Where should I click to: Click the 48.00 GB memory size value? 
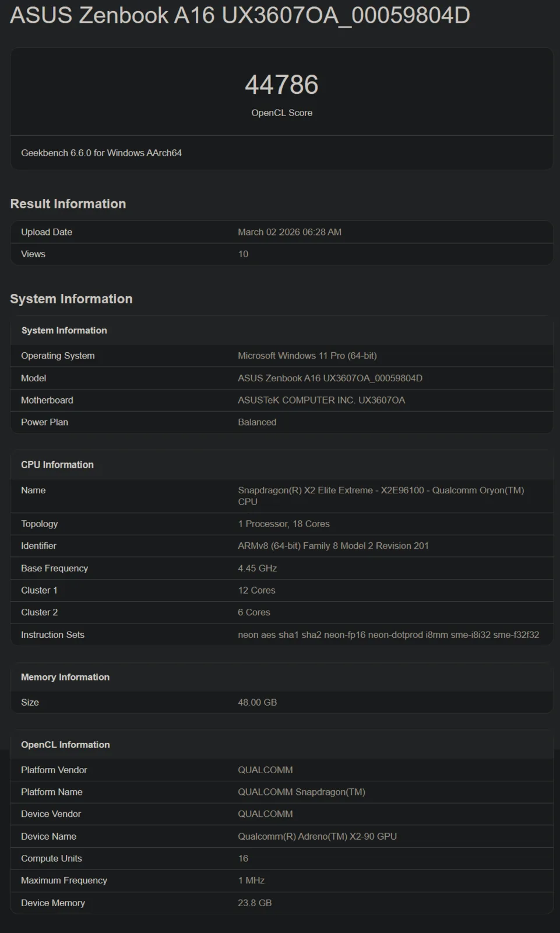[257, 702]
